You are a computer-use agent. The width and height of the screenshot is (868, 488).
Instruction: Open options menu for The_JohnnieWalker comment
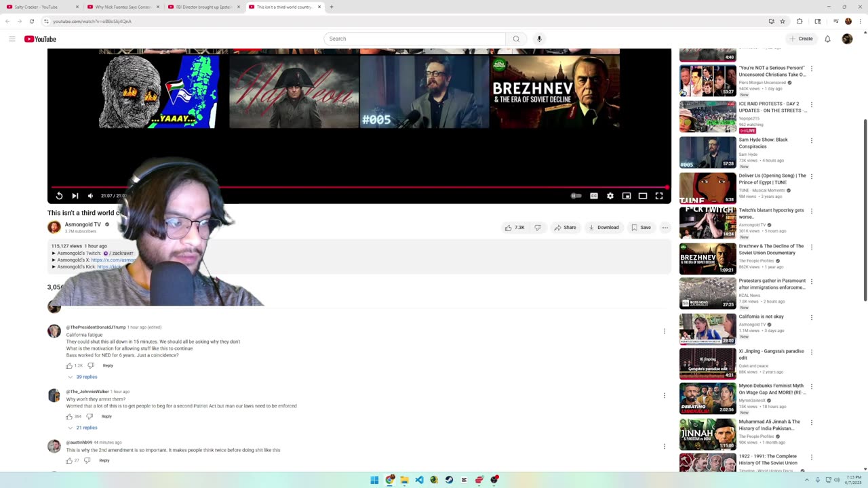(x=665, y=395)
